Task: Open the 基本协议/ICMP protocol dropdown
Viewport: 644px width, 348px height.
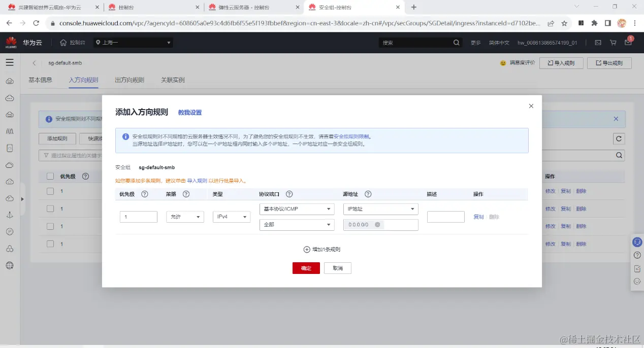Action: tap(297, 209)
